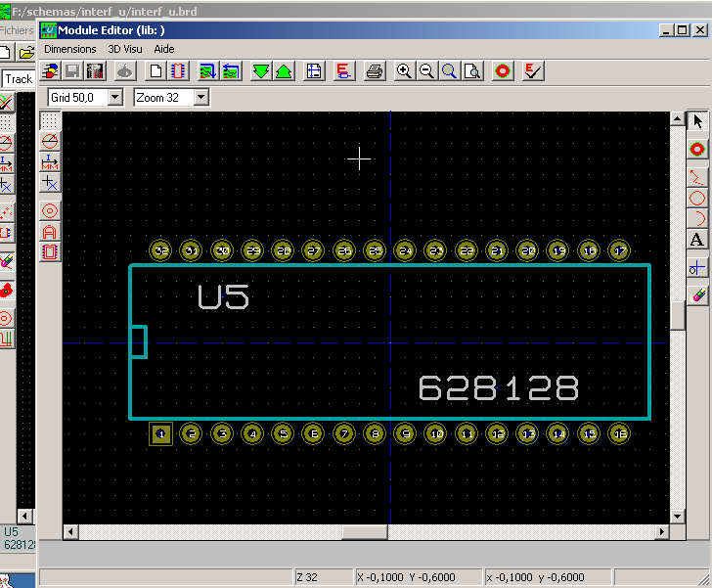Screen dimensions: 712x588
Task: Open the Dimensions menu
Action: (70, 48)
